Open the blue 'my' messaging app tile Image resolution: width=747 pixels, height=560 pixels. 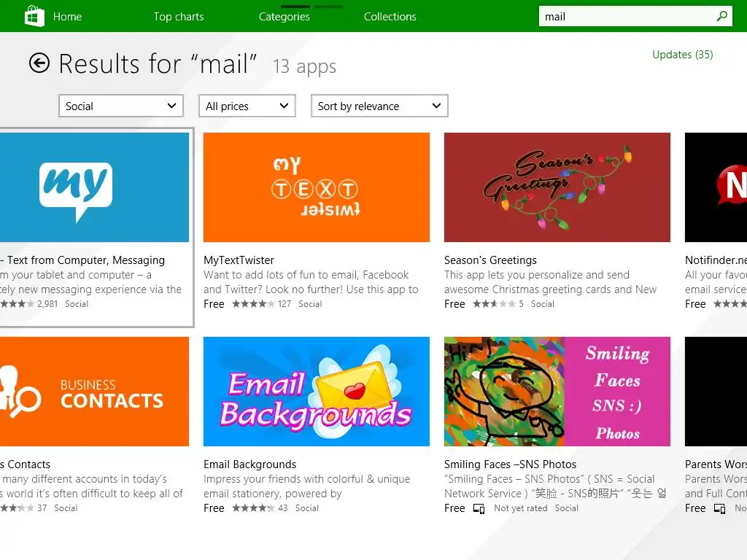click(x=94, y=187)
